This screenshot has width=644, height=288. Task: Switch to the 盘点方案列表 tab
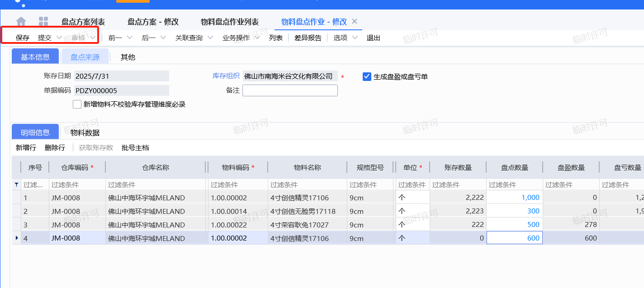pyautogui.click(x=83, y=22)
